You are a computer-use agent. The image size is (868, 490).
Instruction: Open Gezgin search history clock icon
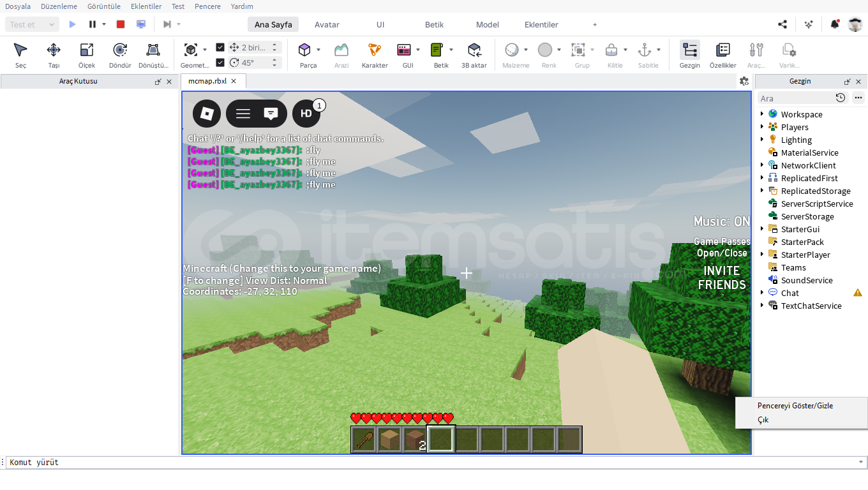841,98
